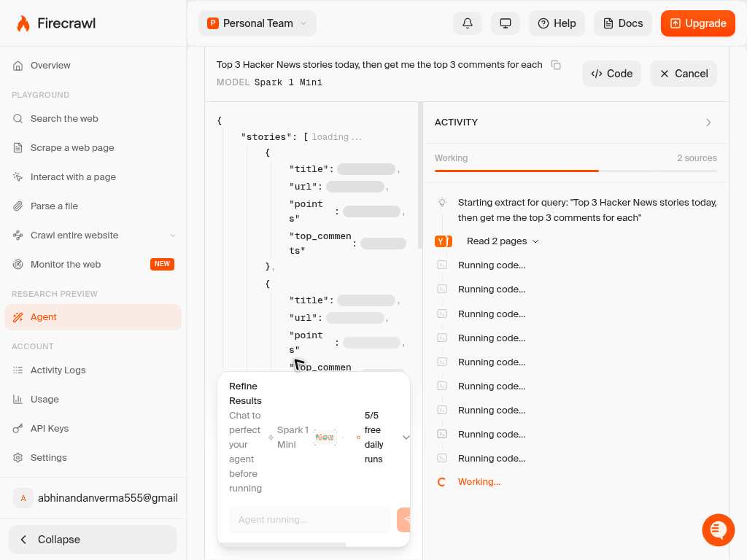Select the Agent sidebar item
This screenshot has width=747, height=560.
93,317
